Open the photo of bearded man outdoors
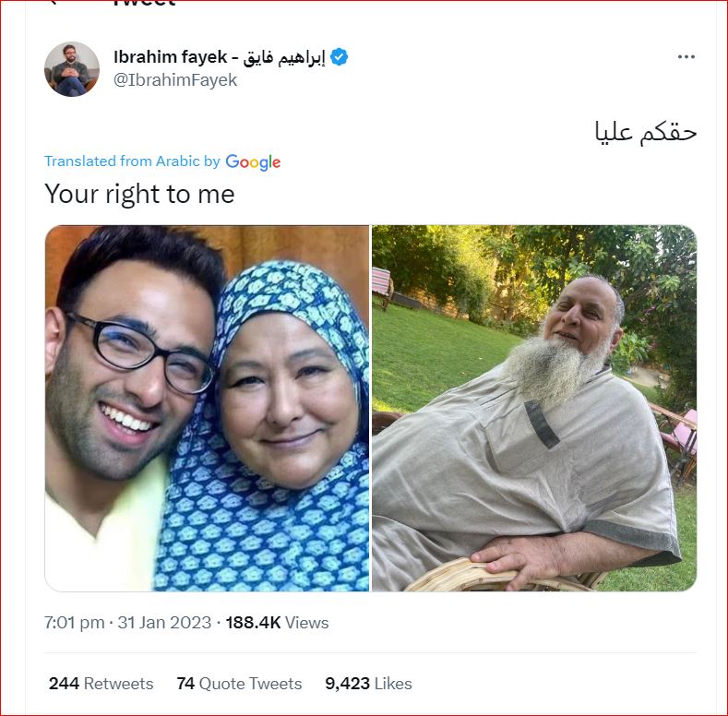728x716 pixels. point(534,408)
